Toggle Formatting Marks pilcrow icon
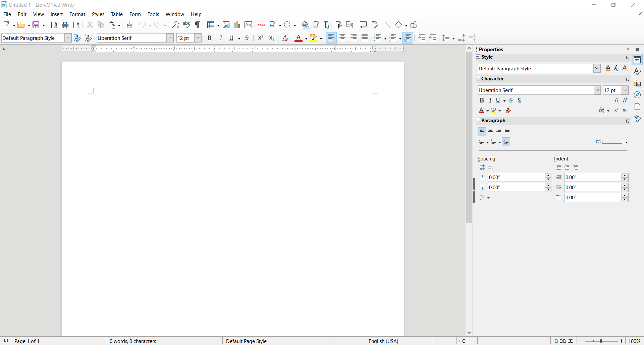 pos(198,25)
